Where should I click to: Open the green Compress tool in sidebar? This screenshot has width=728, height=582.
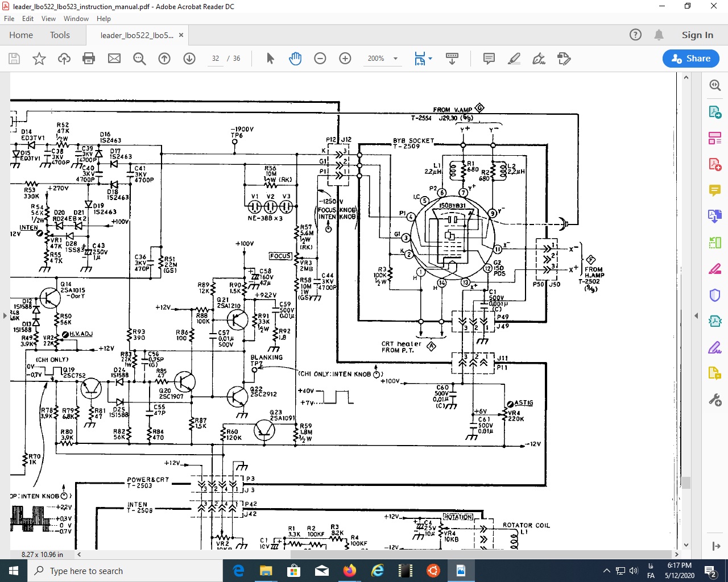click(715, 243)
